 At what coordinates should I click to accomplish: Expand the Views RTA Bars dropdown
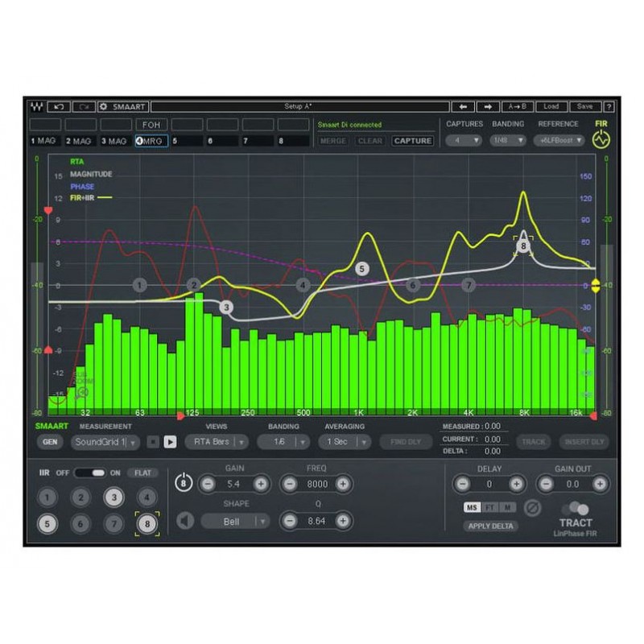click(216, 441)
